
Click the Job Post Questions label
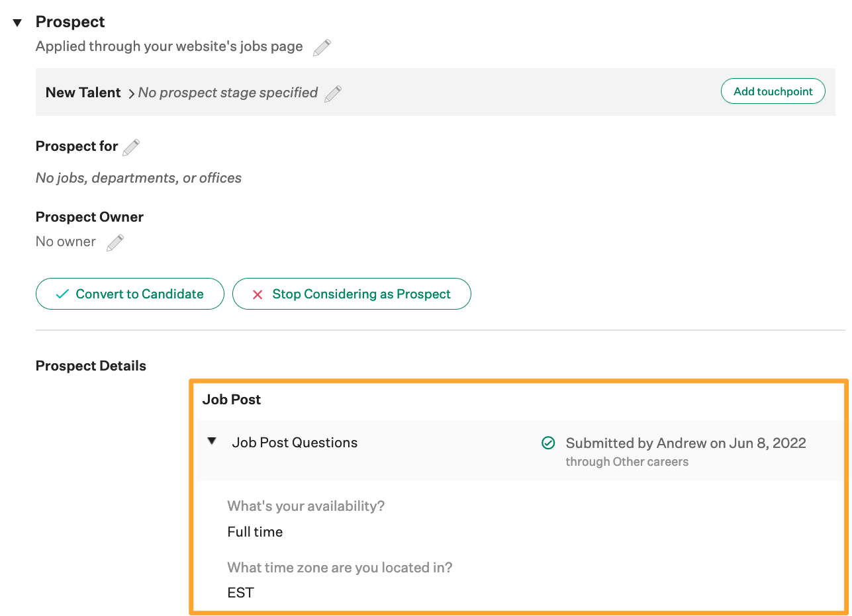coord(295,443)
